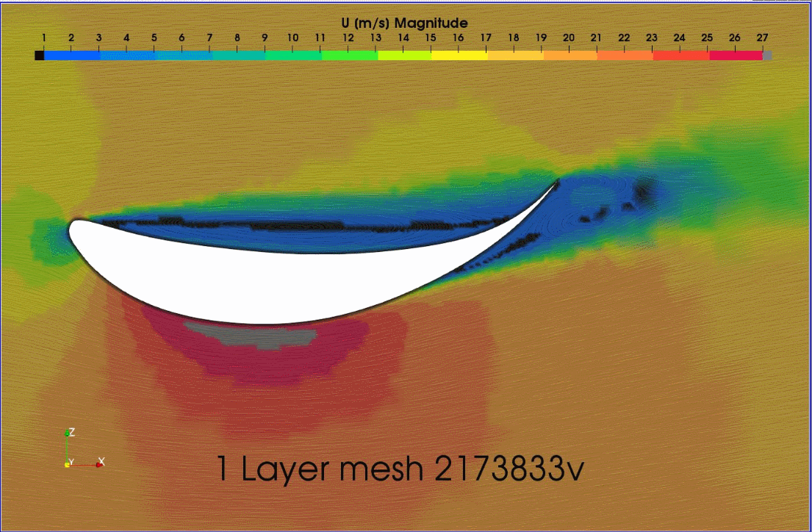Click the black below-range swatch on the color bar
Viewport: 812px width, 532px height.
pyautogui.click(x=40, y=55)
